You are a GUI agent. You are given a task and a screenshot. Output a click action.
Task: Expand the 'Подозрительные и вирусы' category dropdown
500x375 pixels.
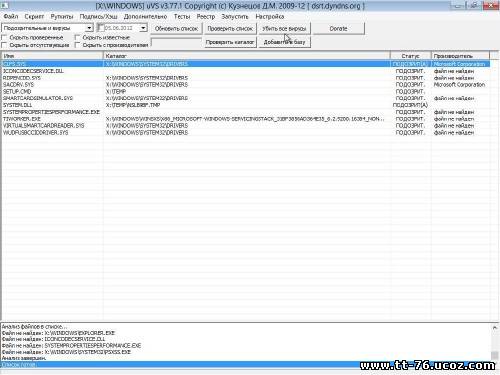coord(89,28)
